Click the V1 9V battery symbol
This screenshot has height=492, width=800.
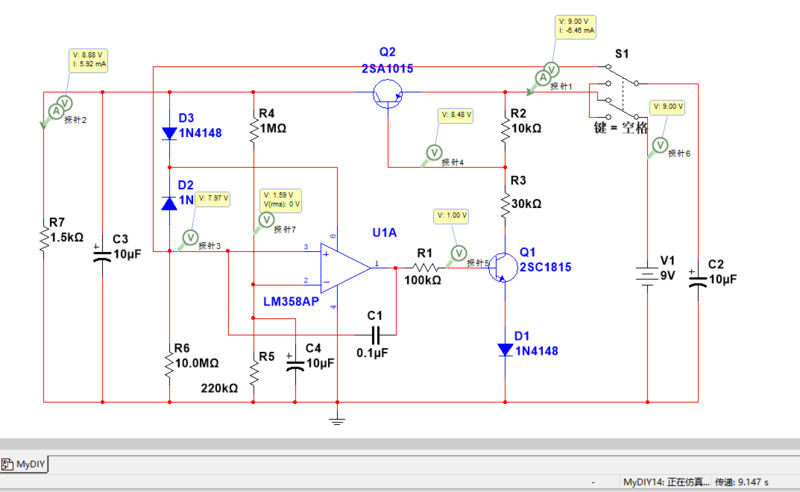648,275
